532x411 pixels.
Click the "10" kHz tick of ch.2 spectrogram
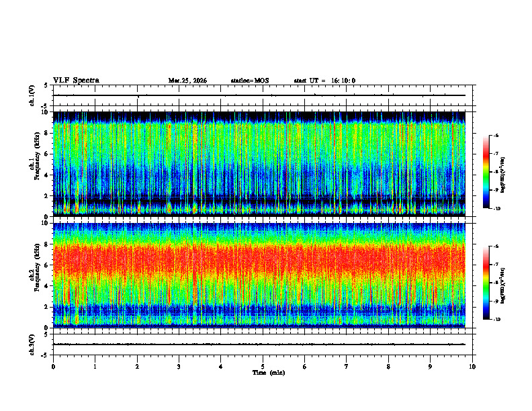click(45, 223)
